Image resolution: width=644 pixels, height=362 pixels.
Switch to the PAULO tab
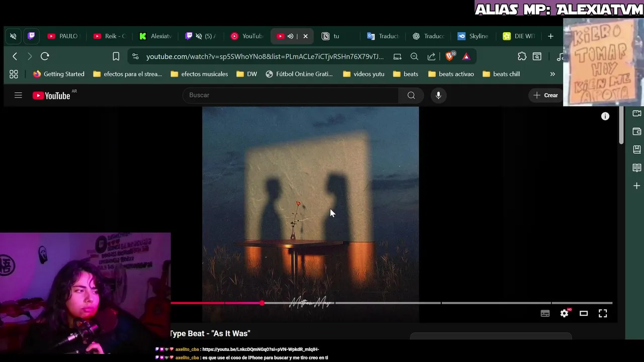[63, 36]
